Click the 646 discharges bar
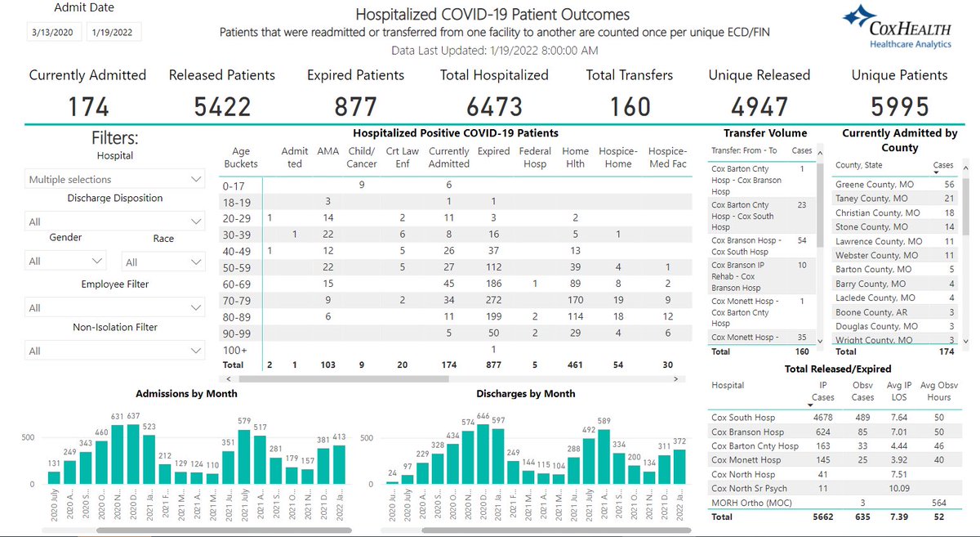This screenshot has height=537, width=980. (x=482, y=454)
